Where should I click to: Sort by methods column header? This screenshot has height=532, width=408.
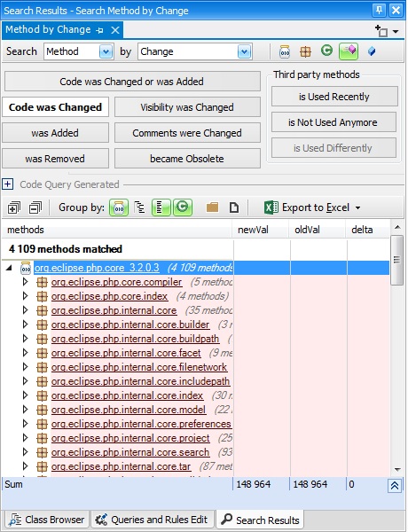click(117, 230)
